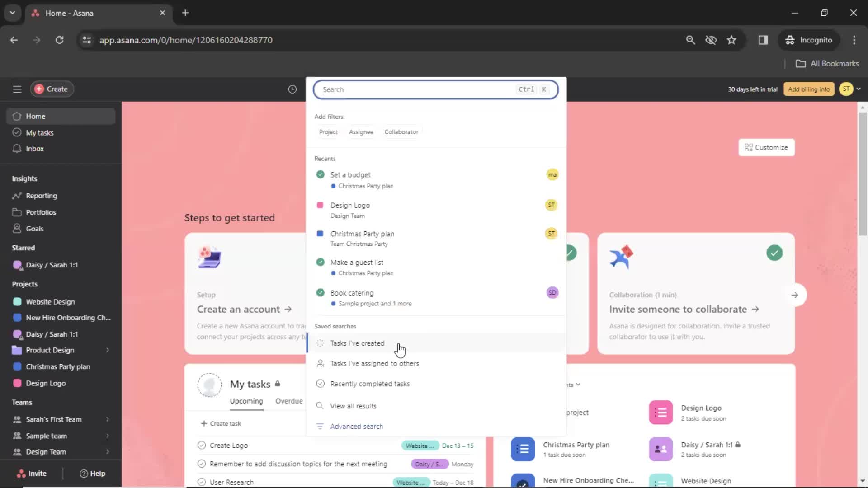The image size is (868, 488).
Task: Open the Help question mark button
Action: pos(92,473)
